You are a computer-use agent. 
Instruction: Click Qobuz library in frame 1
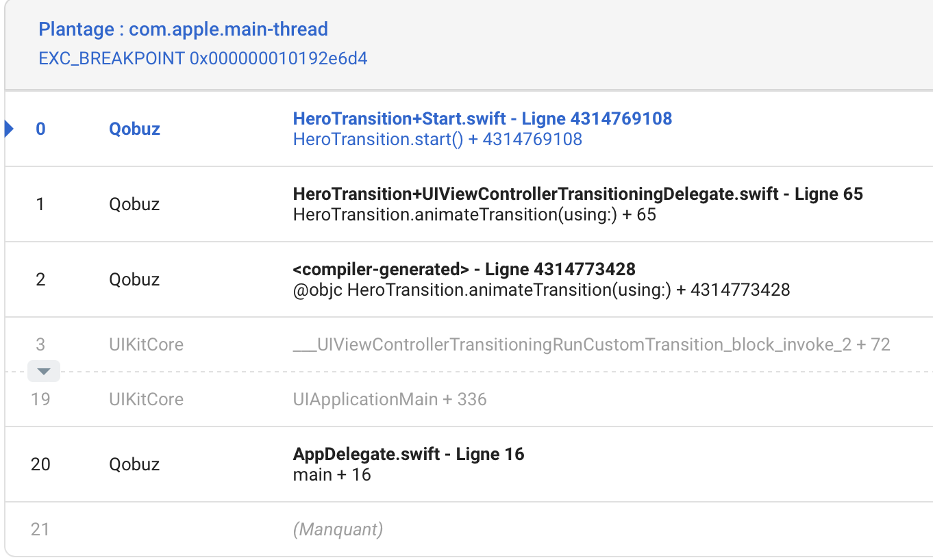coord(134,204)
